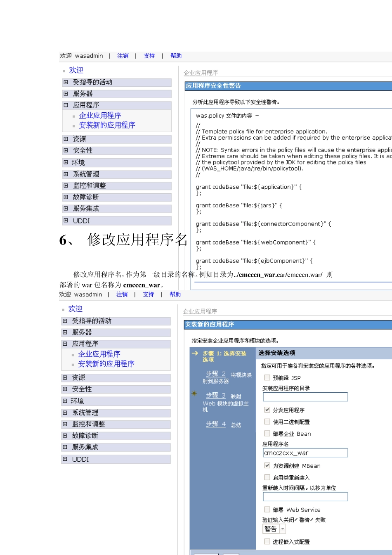Expand 资源 in the lower console
This screenshot has width=392, height=555.
(65, 377)
